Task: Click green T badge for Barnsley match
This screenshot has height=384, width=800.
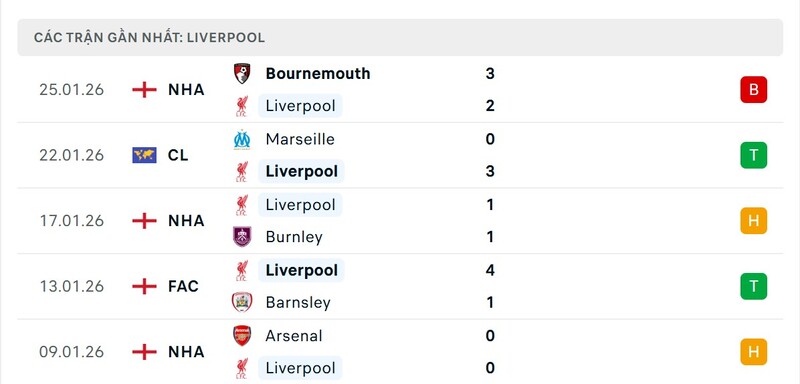Action: point(754,286)
